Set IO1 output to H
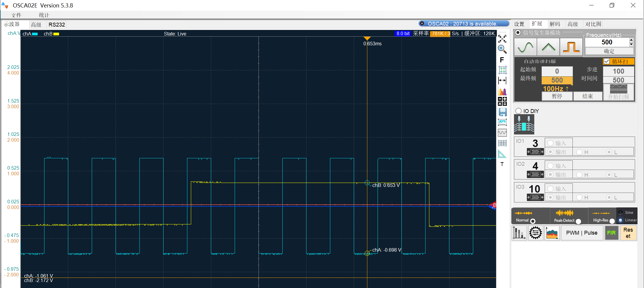 pos(579,152)
